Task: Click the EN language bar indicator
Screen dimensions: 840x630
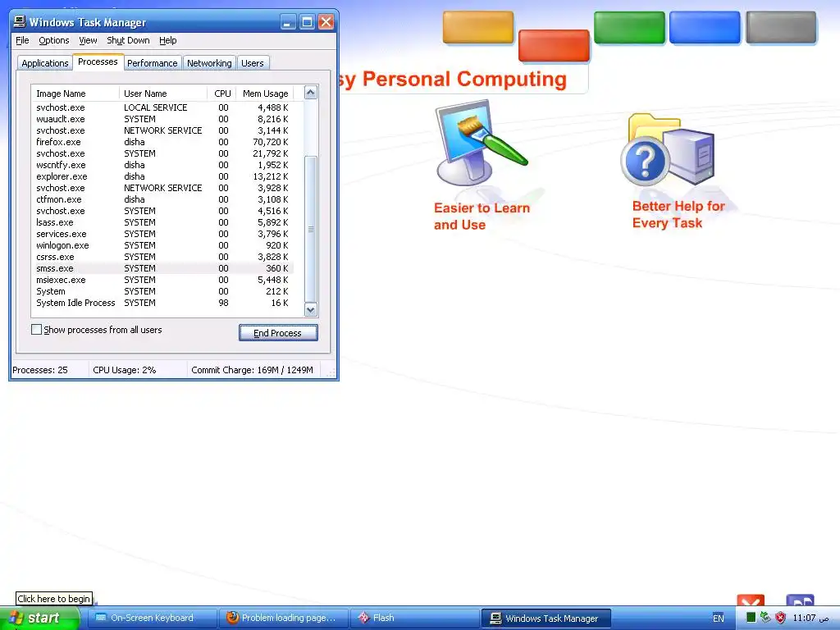Action: pyautogui.click(x=719, y=619)
